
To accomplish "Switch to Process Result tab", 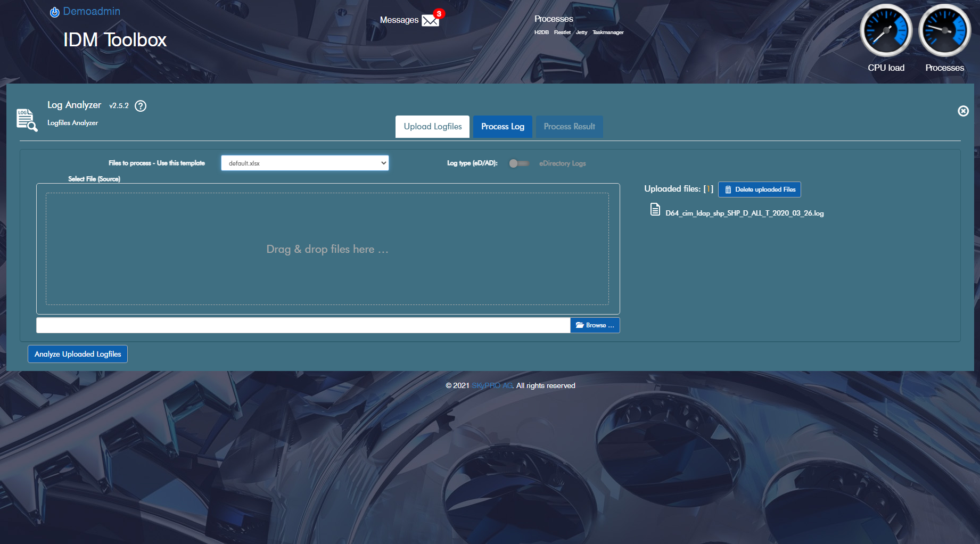I will point(569,127).
